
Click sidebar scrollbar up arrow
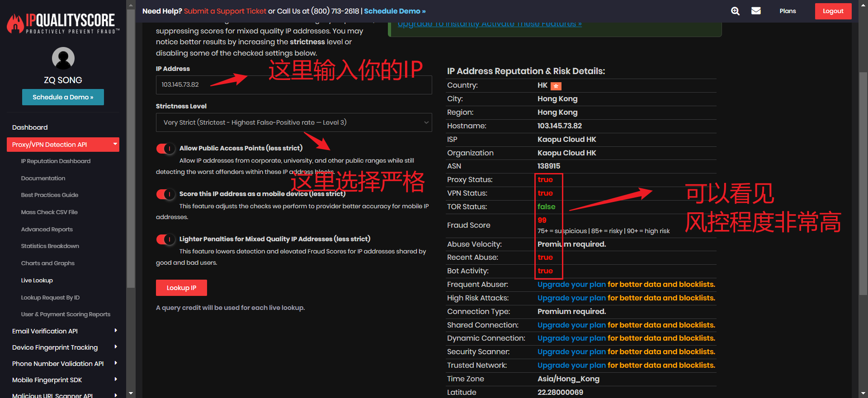131,5
